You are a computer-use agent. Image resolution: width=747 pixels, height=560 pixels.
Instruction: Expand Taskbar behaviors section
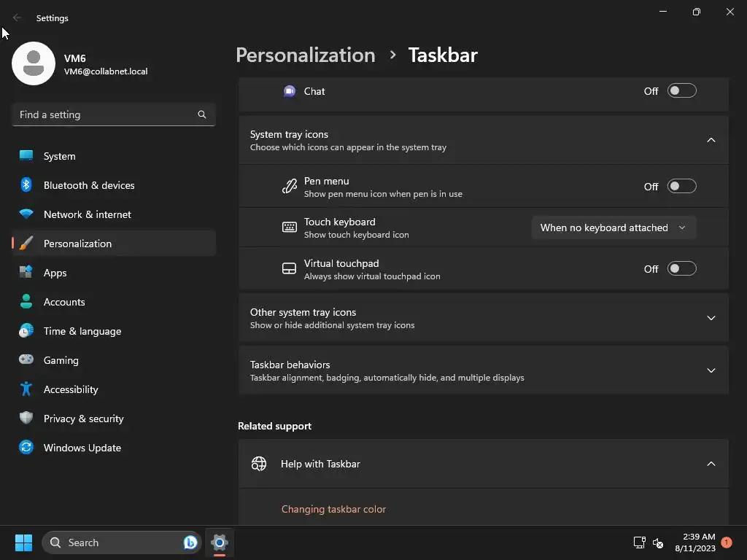(711, 370)
